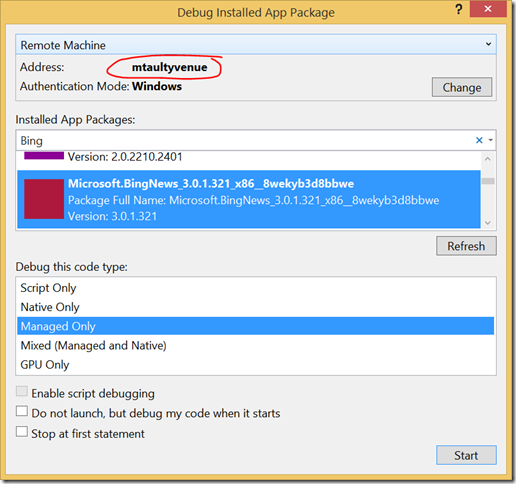Click the purple app tile icon
Screen dimensions: 516x484
click(44, 156)
